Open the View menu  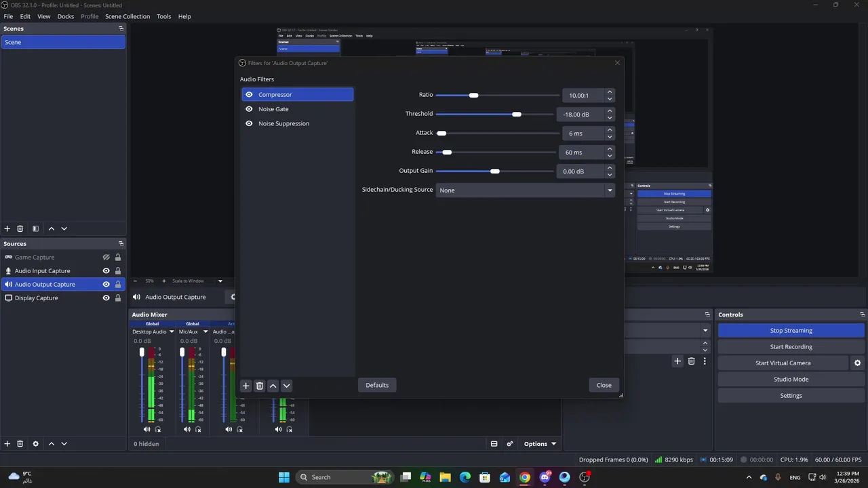[x=44, y=16]
